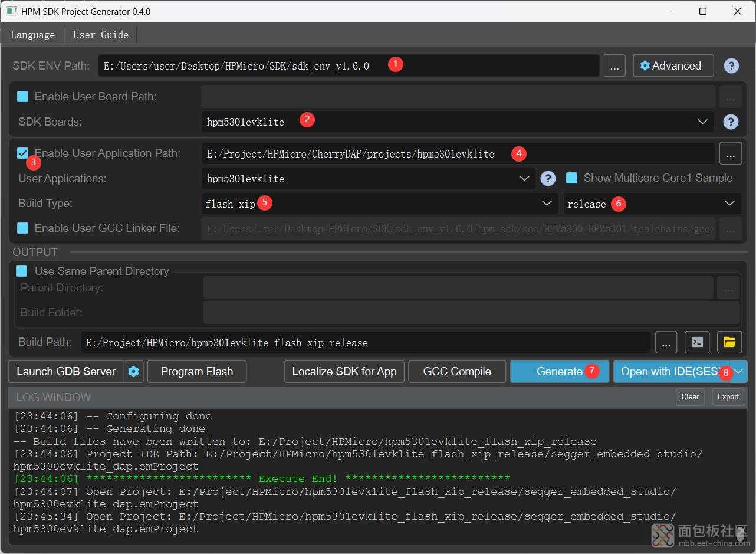Click Open with IDE(SES) button

pos(672,372)
